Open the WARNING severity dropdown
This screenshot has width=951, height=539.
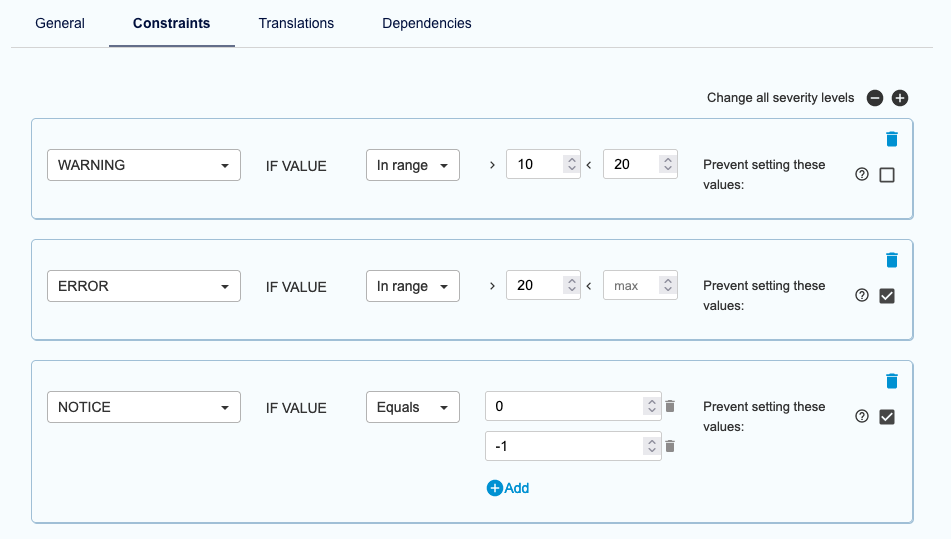click(144, 165)
